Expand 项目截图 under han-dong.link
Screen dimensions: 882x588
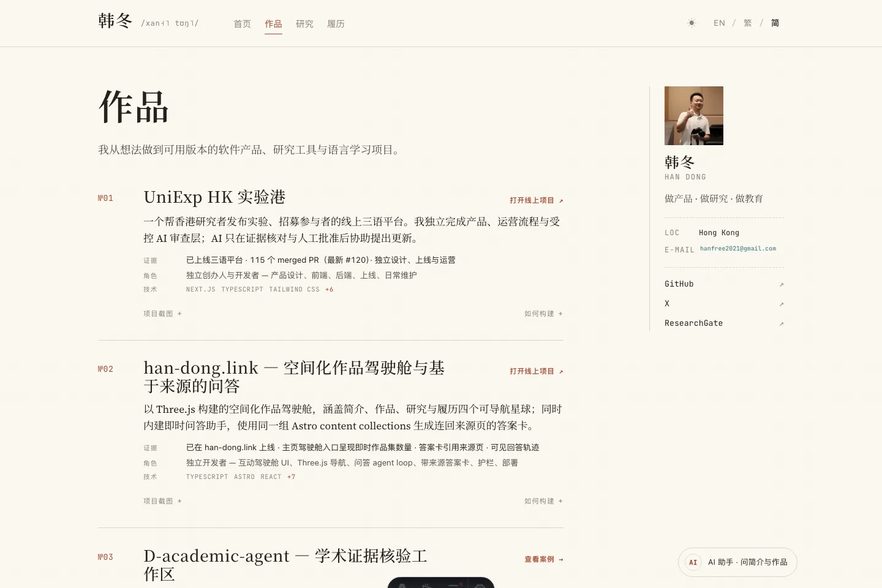click(162, 501)
